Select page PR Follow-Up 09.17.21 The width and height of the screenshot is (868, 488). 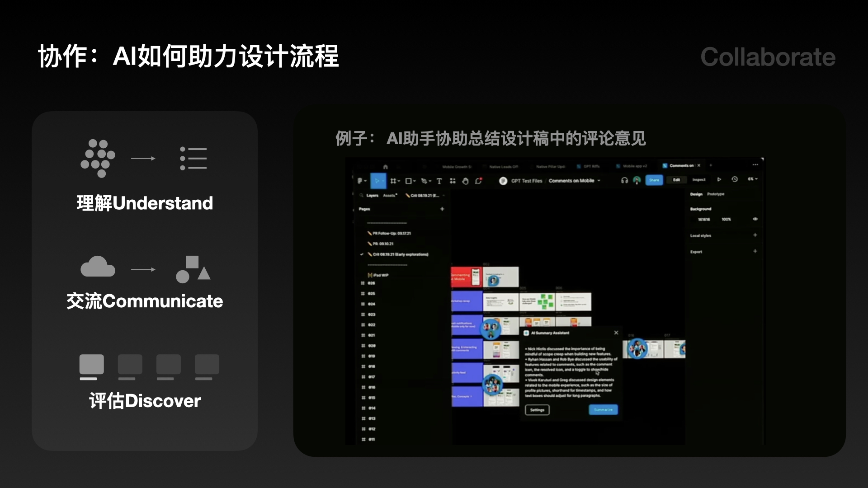pyautogui.click(x=392, y=233)
